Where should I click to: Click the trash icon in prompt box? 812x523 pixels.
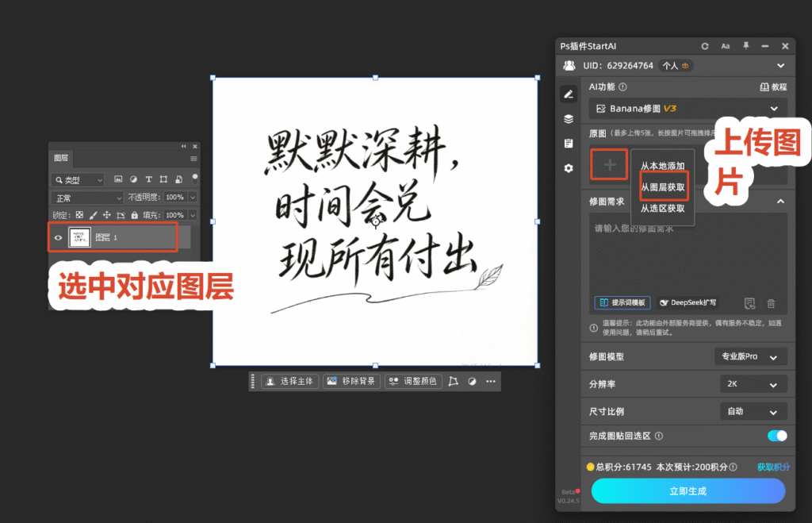pos(771,303)
